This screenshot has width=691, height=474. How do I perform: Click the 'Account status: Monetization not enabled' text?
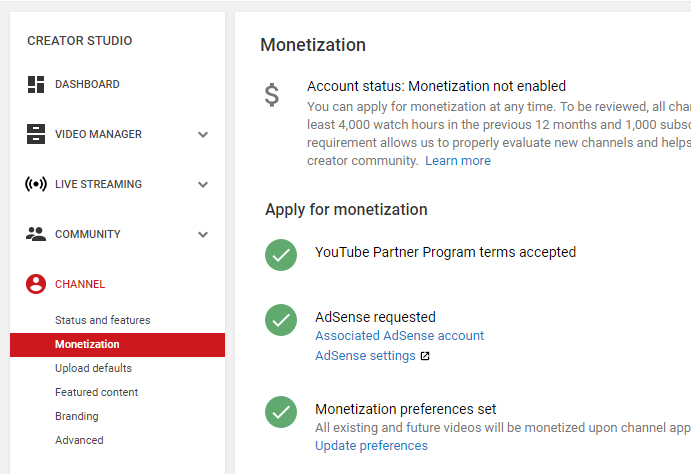(436, 86)
